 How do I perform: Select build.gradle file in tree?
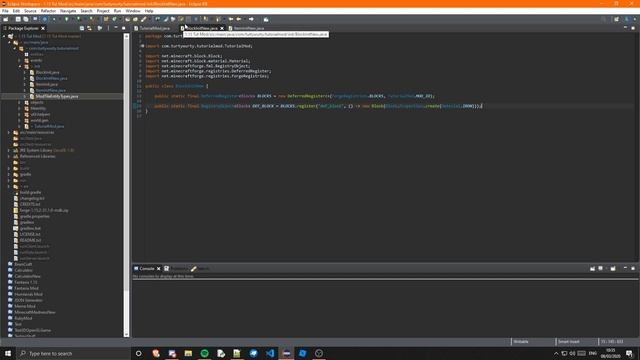click(x=30, y=192)
